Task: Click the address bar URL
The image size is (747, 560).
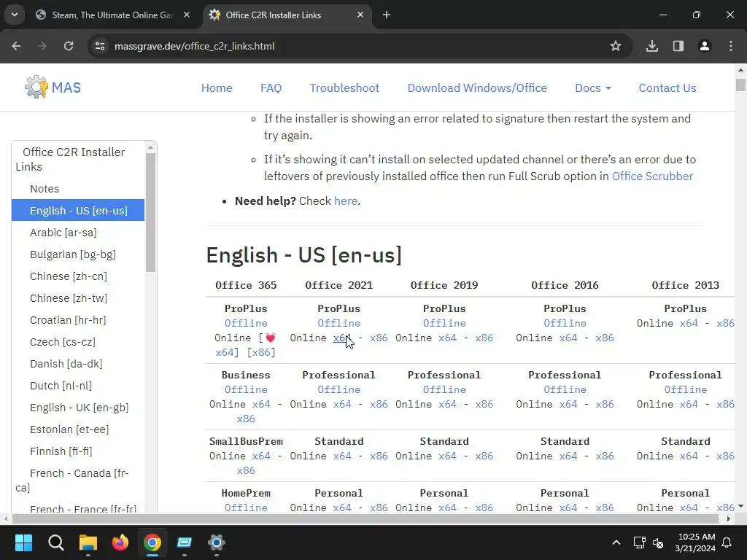Action: [x=194, y=46]
